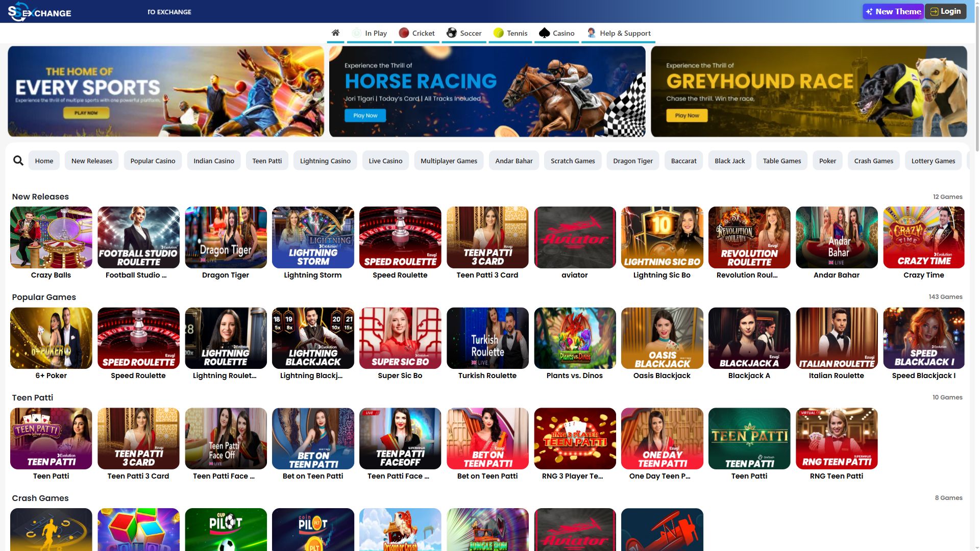This screenshot has width=980, height=551.
Task: Open the RNG Teen Patti game
Action: click(x=837, y=438)
